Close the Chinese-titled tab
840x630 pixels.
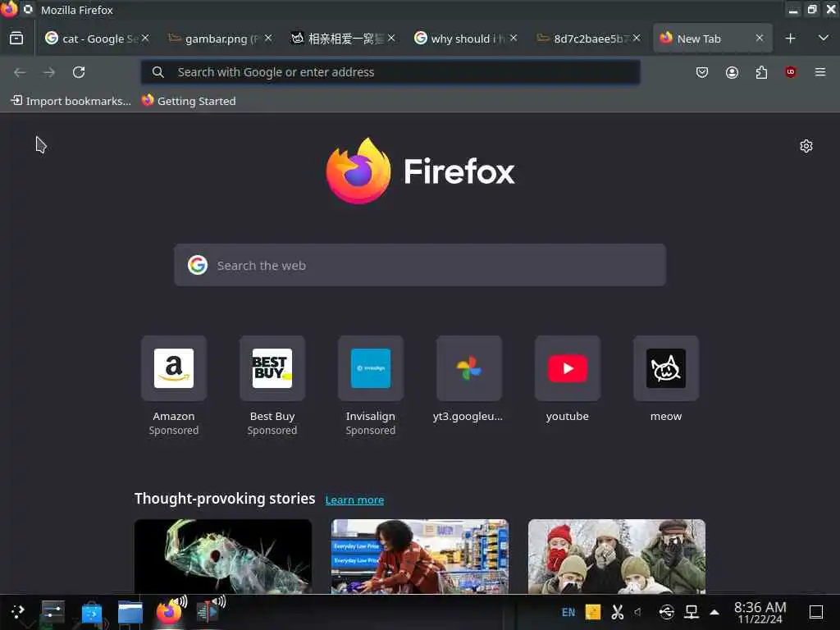pyautogui.click(x=391, y=38)
